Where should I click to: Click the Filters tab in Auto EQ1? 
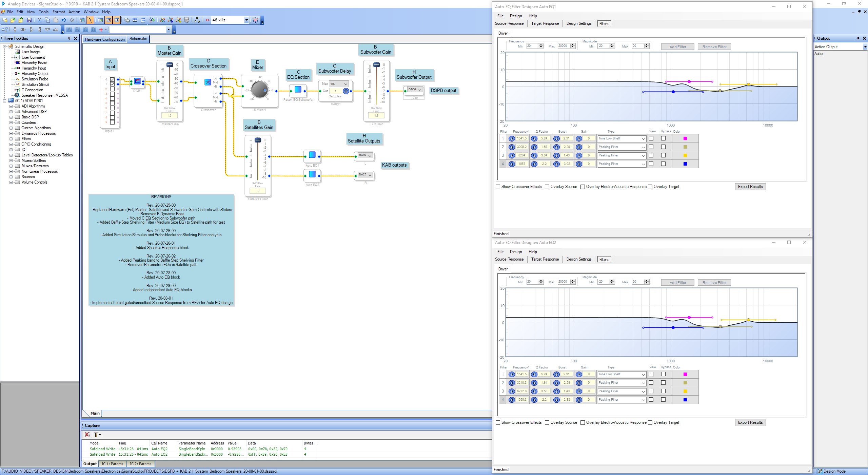(603, 23)
